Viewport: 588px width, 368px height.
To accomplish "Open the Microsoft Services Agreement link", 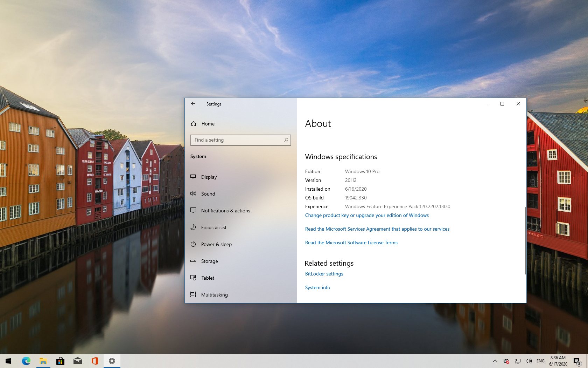I will (x=377, y=229).
